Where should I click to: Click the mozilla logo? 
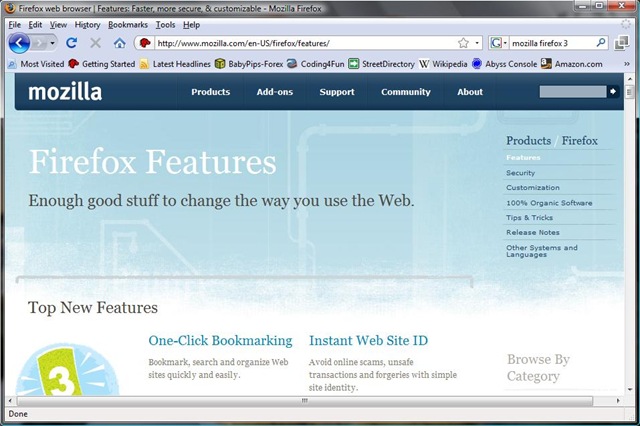65,92
